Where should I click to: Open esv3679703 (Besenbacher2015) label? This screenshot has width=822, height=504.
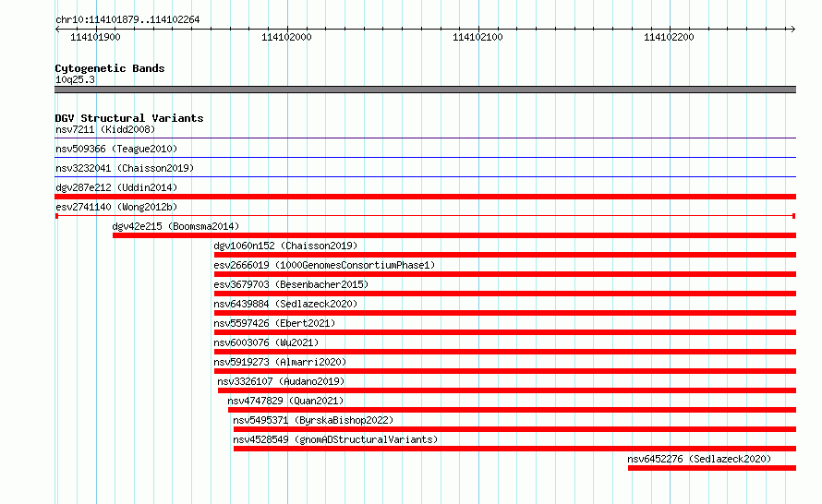tap(291, 284)
